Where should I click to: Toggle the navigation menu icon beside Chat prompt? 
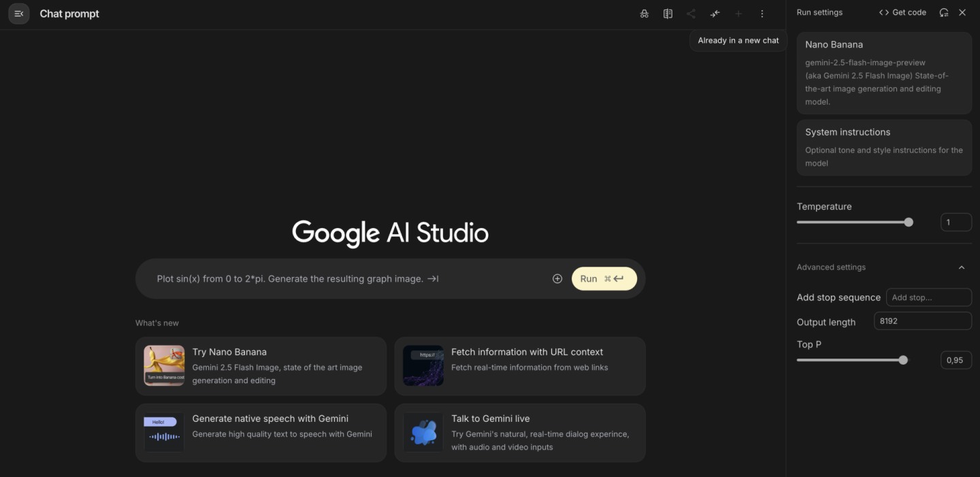(x=18, y=14)
